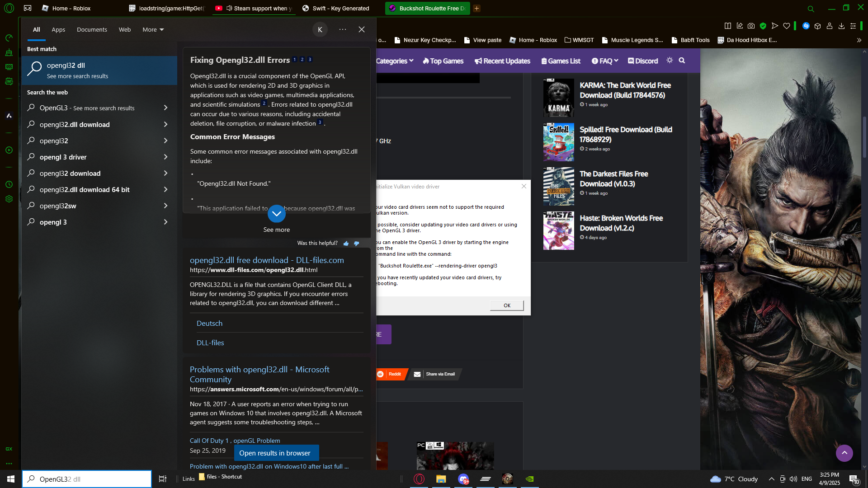868x488 pixels.
Task: Open 'View paste' bookmark
Action: coord(482,40)
